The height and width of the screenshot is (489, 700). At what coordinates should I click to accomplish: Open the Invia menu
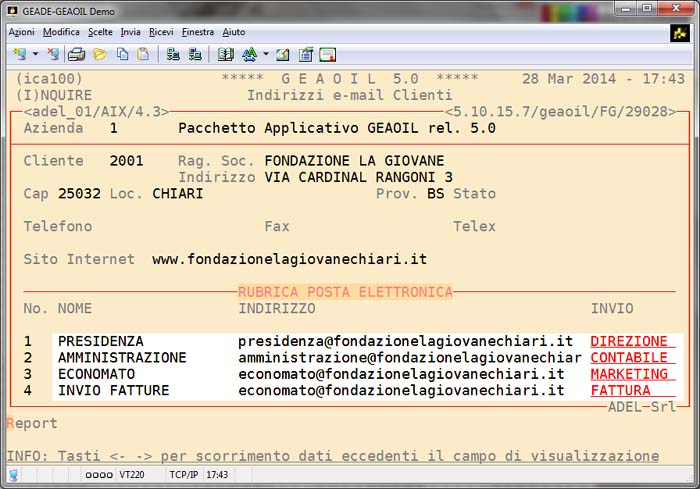(131, 32)
